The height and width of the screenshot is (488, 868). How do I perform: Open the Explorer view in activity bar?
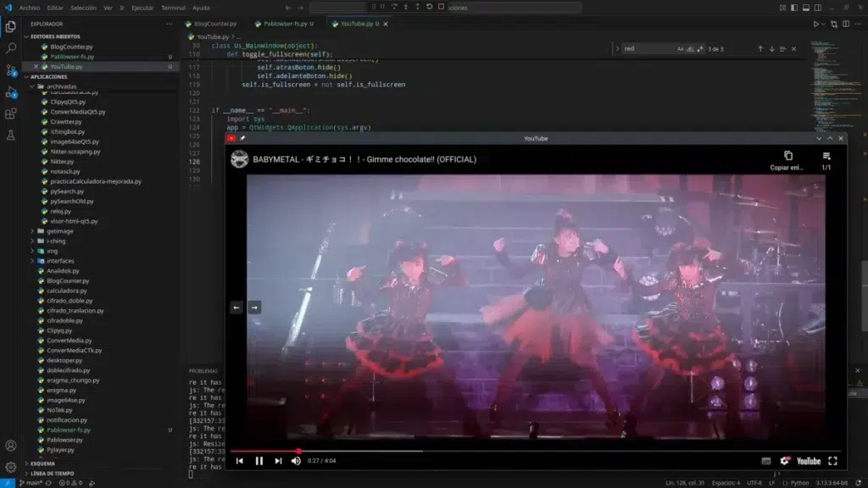[10, 26]
